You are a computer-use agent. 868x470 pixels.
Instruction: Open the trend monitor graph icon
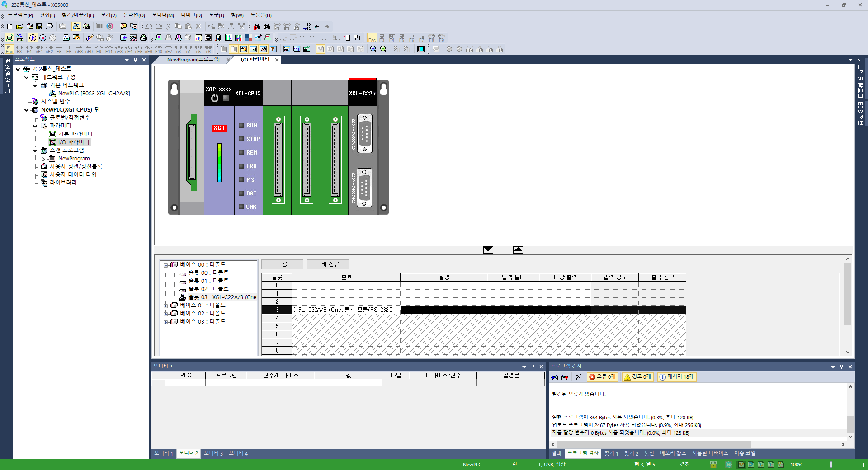tap(228, 38)
